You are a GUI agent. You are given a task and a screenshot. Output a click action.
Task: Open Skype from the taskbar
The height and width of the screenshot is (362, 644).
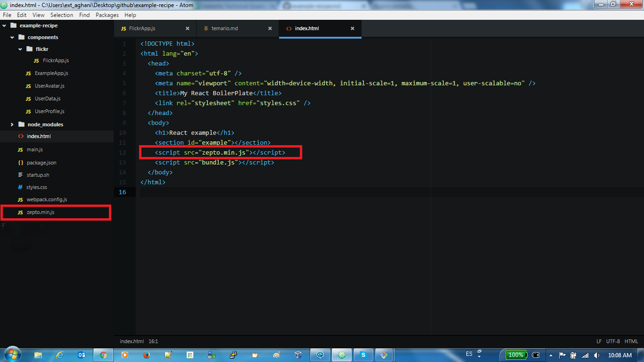[x=363, y=355]
